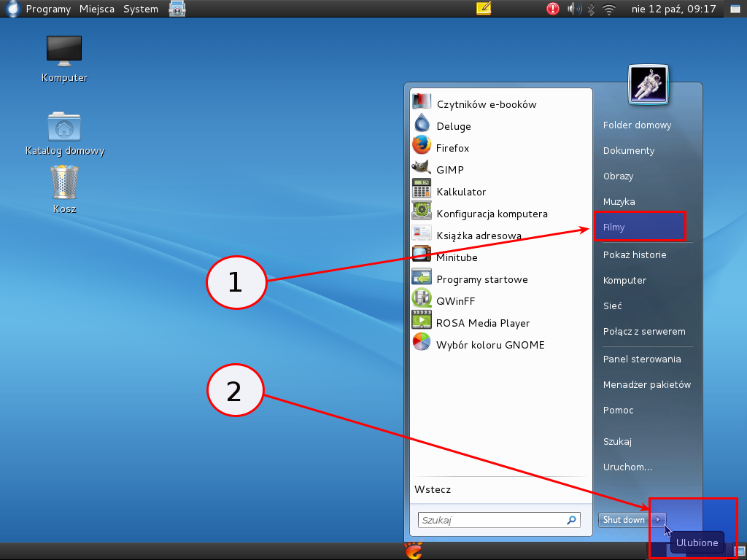
Task: Click the Konfiguracja komputera label
Action: click(492, 214)
